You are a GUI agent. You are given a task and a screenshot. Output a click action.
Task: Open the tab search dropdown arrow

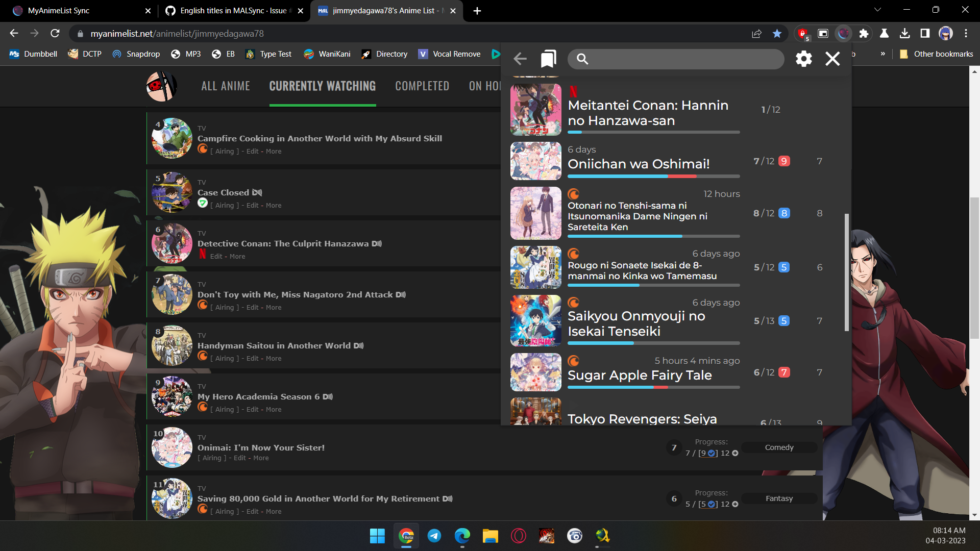coord(877,10)
